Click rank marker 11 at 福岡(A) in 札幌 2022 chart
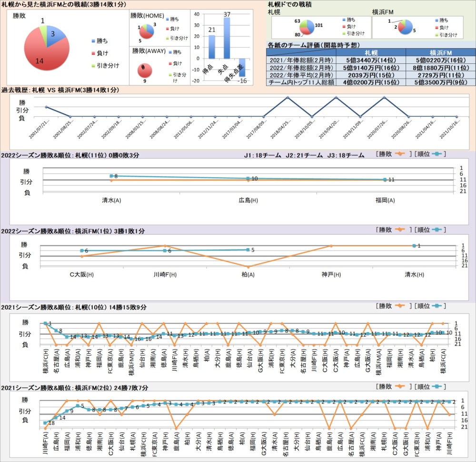The image size is (476, 462). 385,180
